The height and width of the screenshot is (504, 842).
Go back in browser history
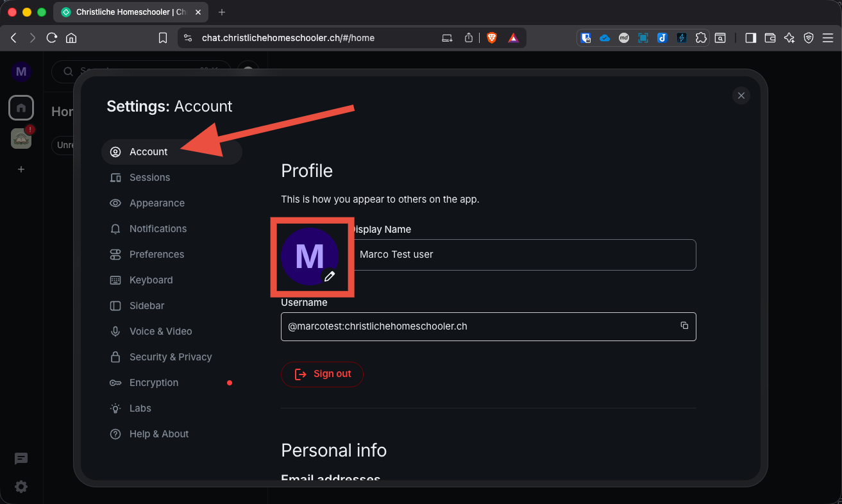(x=13, y=38)
